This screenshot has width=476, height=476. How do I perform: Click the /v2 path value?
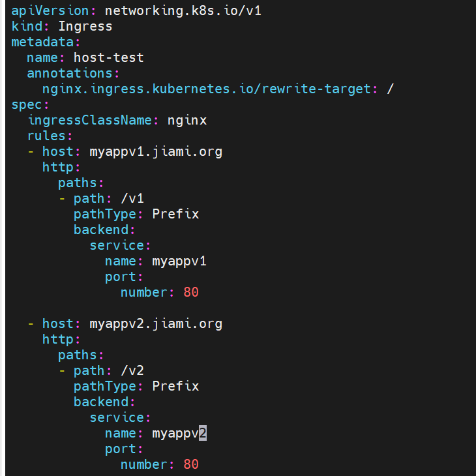[132, 371]
